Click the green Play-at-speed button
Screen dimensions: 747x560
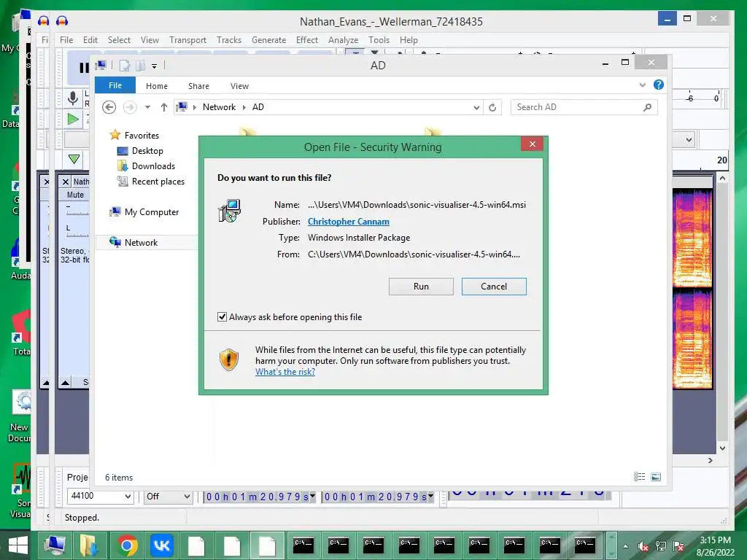73,119
